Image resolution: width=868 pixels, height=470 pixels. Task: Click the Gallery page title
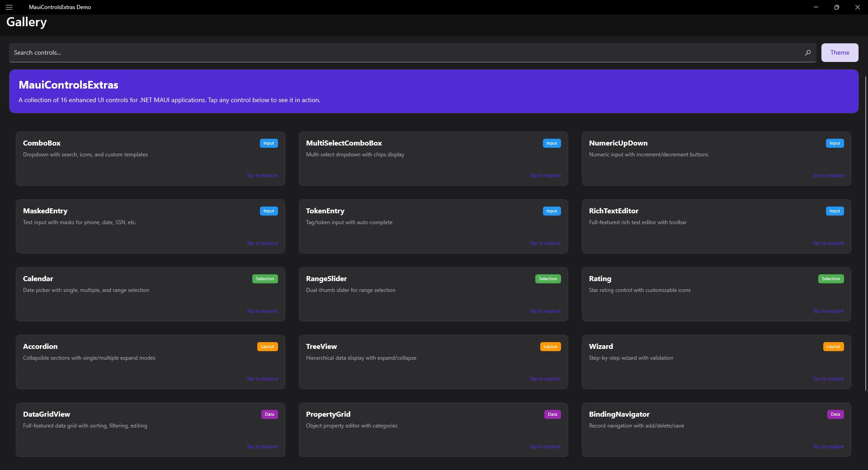pos(26,22)
